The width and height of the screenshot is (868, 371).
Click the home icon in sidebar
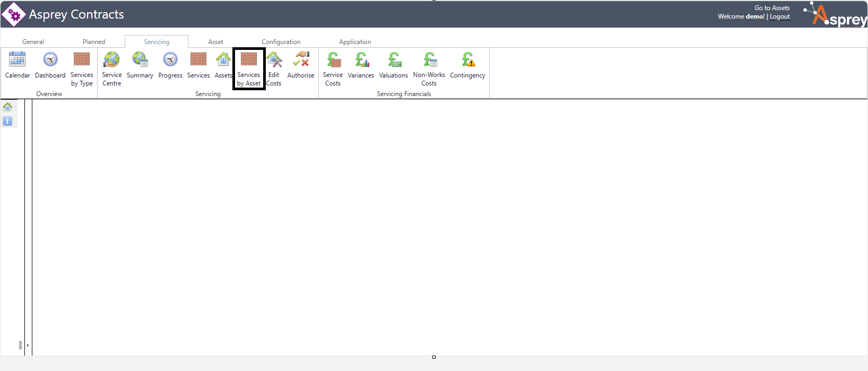7,107
